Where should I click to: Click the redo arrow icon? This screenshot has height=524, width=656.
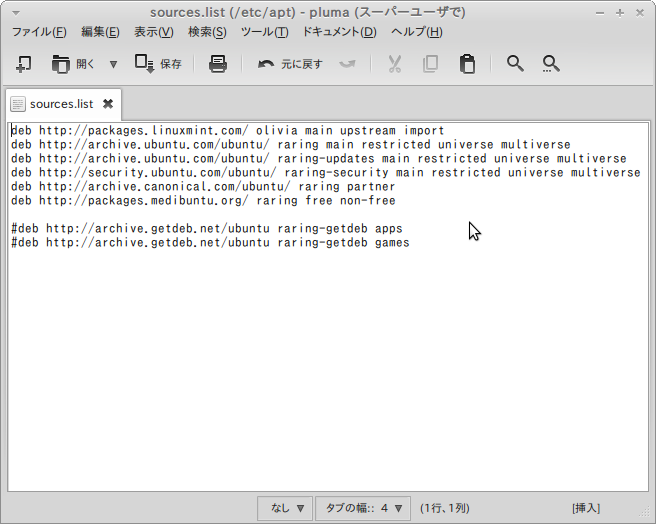[348, 64]
